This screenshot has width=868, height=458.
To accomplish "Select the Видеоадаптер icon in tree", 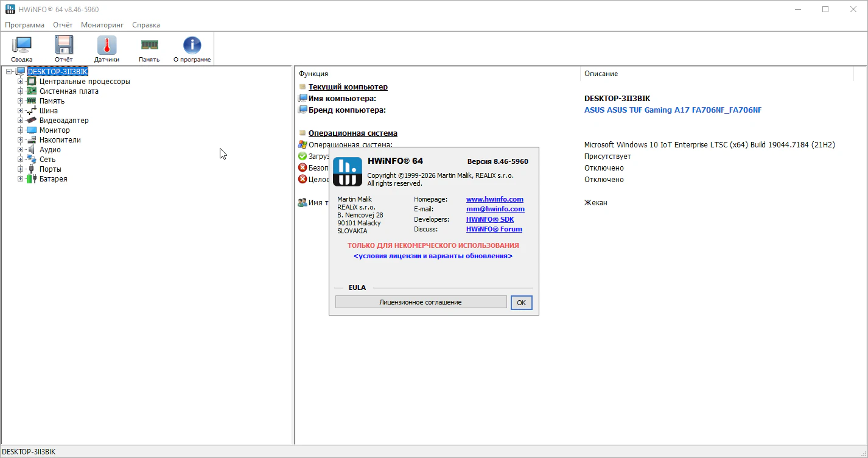I will pos(32,121).
